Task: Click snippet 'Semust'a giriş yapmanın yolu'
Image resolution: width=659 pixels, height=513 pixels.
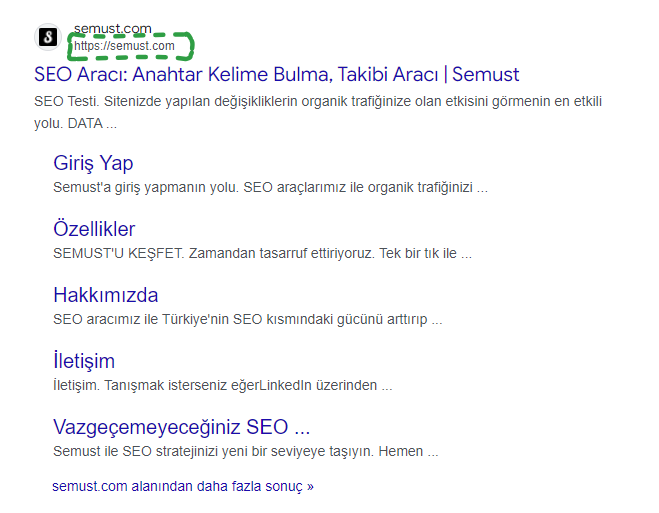Action: [270, 187]
